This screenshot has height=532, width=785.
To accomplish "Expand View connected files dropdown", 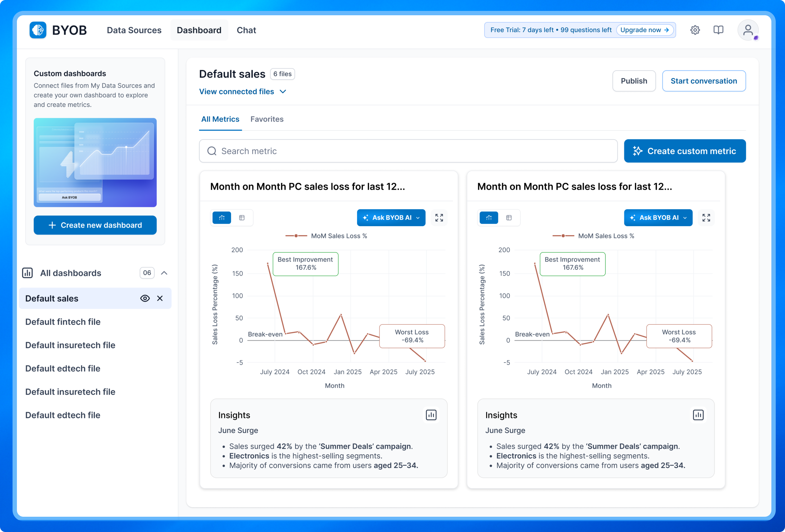I will (x=243, y=92).
